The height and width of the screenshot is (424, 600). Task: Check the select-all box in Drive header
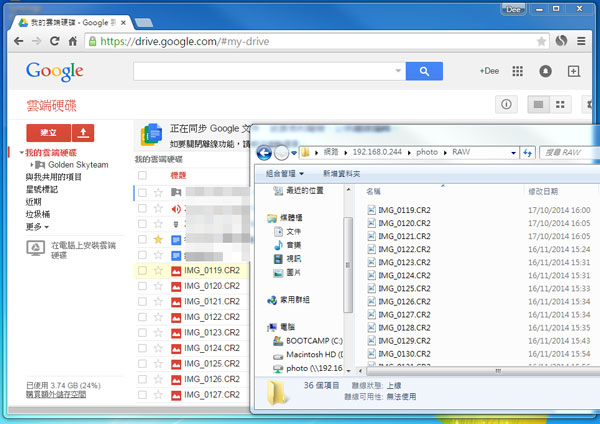coord(142,175)
